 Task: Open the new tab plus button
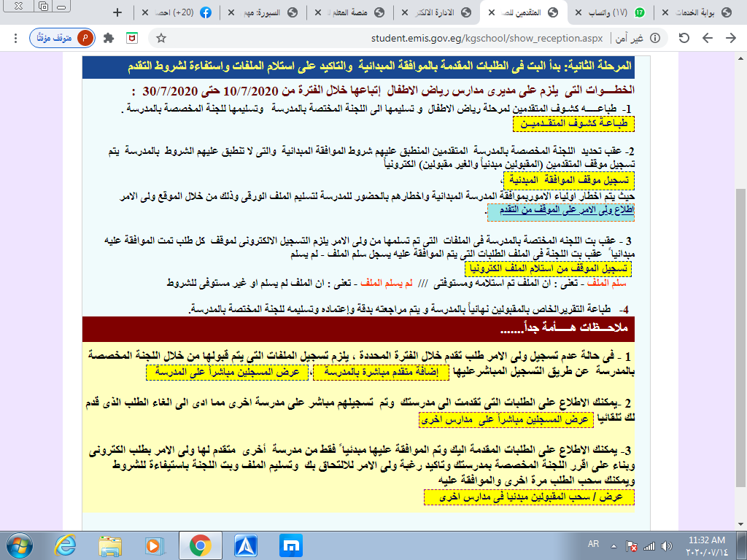(117, 12)
